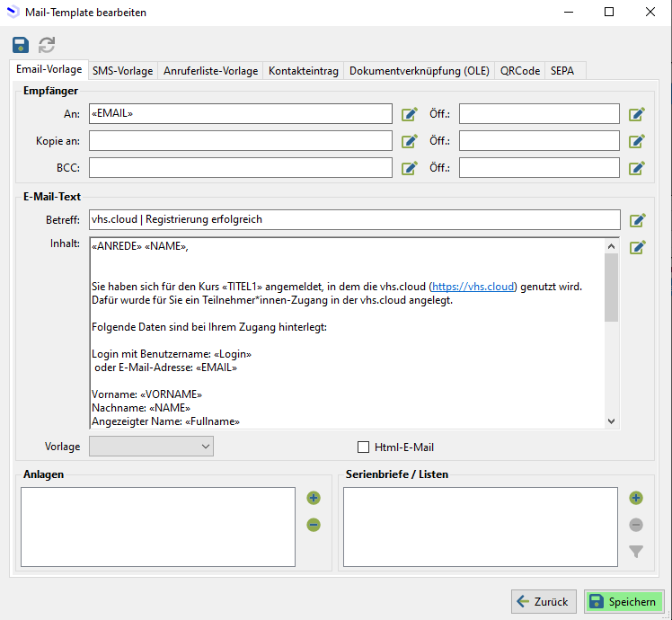Click the line 'oder E-Mail-Adresse: «EMAIL»'

[165, 368]
